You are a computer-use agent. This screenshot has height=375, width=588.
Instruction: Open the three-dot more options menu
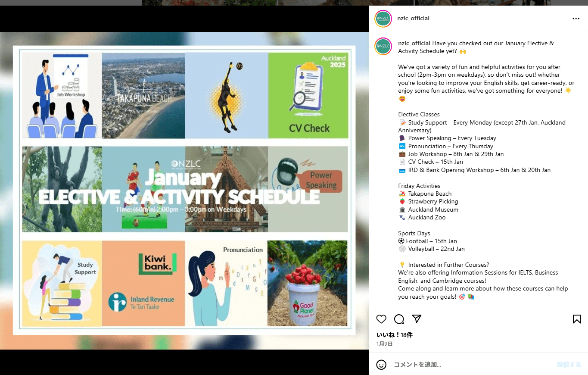coord(576,19)
